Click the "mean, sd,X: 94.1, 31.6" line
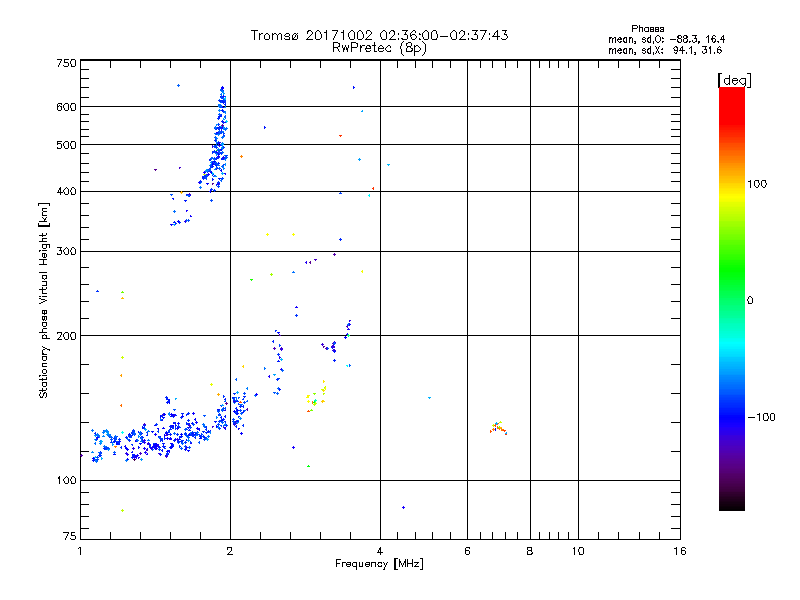 coord(665,50)
